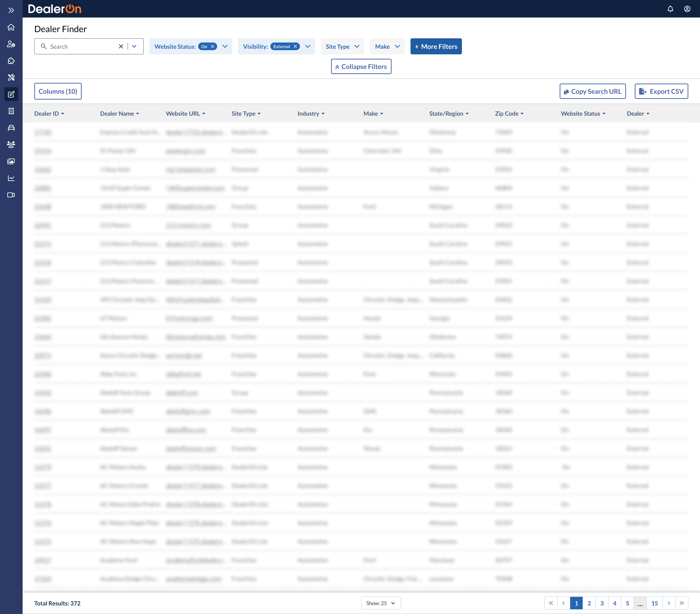Open notifications bell icon
The height and width of the screenshot is (614, 700).
tap(670, 9)
